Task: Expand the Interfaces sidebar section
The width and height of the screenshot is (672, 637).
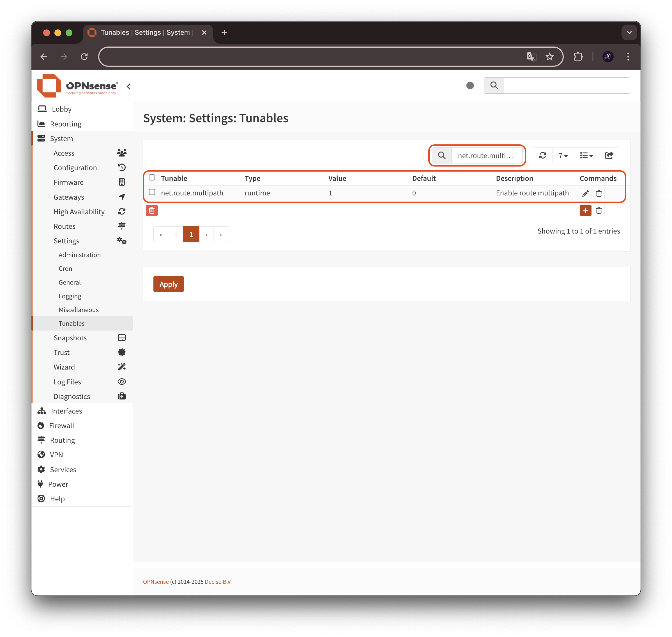Action: [66, 411]
